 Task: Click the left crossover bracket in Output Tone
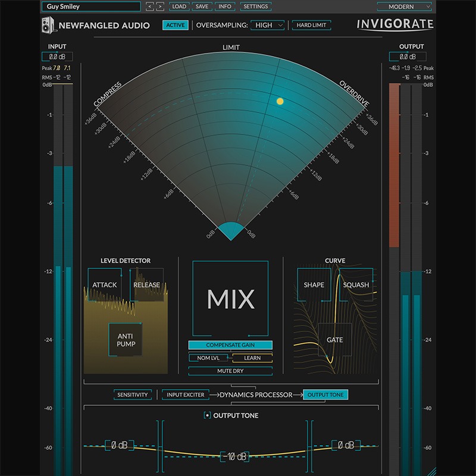[x=160, y=446]
